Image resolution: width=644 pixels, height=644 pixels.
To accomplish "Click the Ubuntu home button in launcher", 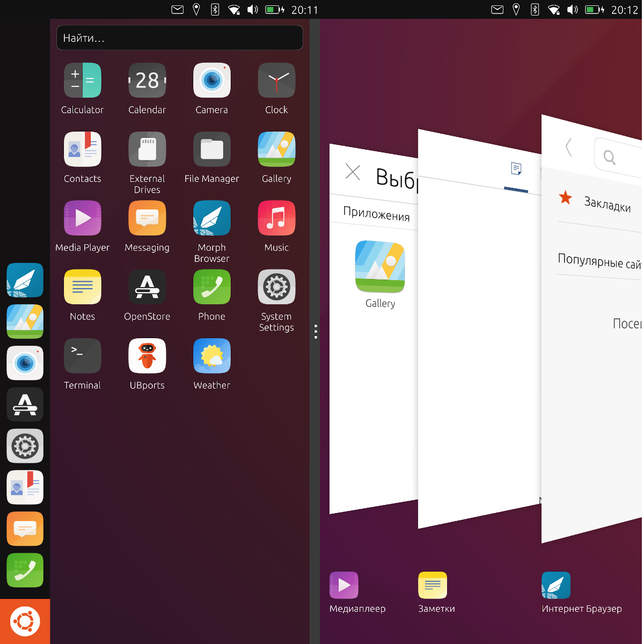I will click(x=25, y=621).
